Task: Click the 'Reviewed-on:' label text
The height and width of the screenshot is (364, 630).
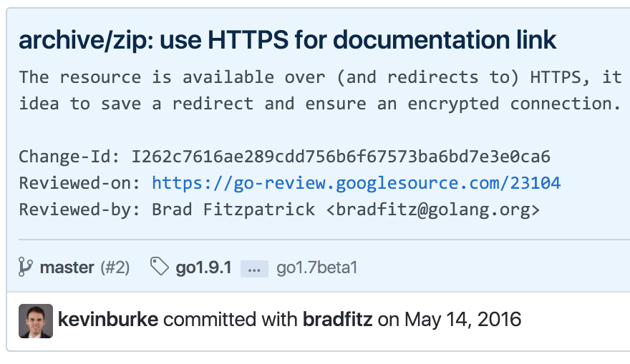Action: tap(79, 183)
